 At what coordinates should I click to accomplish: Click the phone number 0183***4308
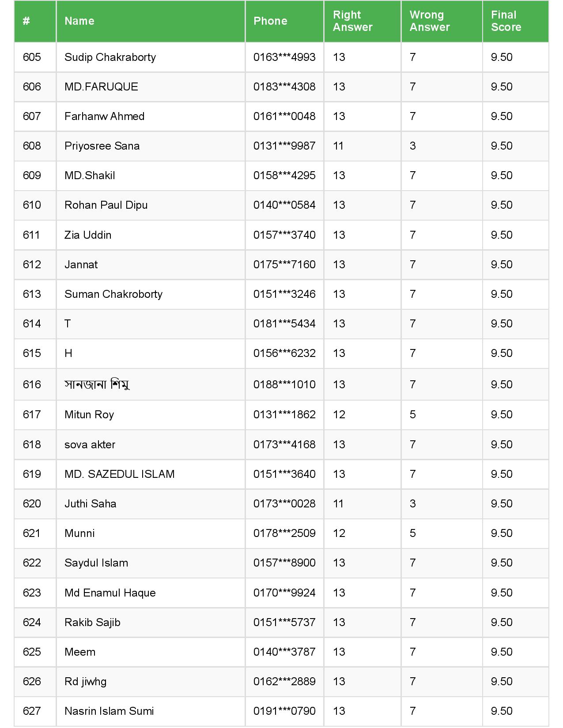click(284, 87)
